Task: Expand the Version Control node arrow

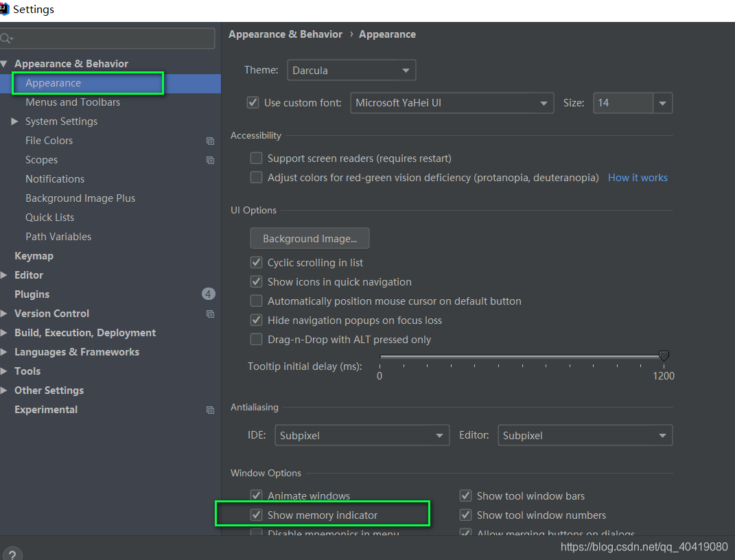Action: click(x=3, y=314)
